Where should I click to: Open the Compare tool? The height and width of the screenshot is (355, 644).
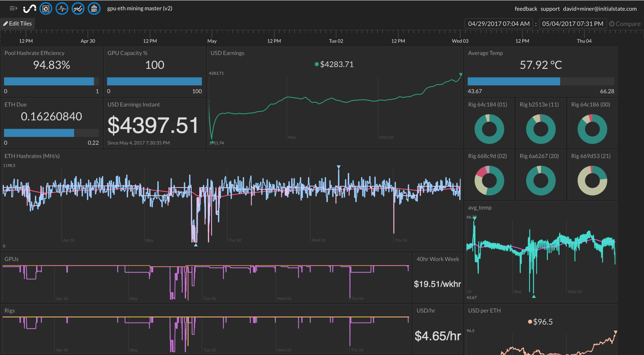(625, 23)
